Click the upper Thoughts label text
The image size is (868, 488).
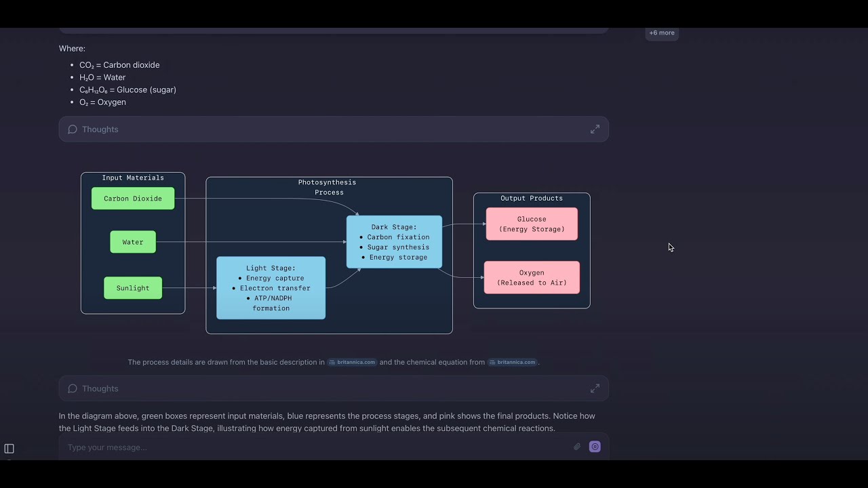[x=100, y=129]
